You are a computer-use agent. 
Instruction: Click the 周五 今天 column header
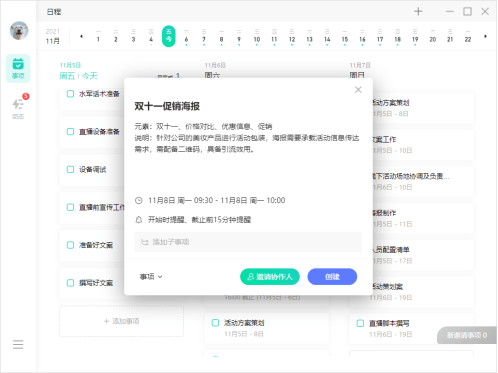pos(79,71)
